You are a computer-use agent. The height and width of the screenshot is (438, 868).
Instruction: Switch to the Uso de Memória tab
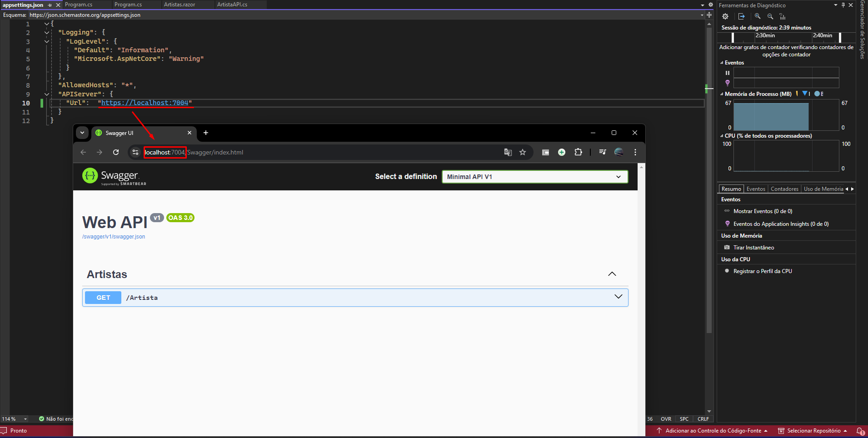[823, 189]
